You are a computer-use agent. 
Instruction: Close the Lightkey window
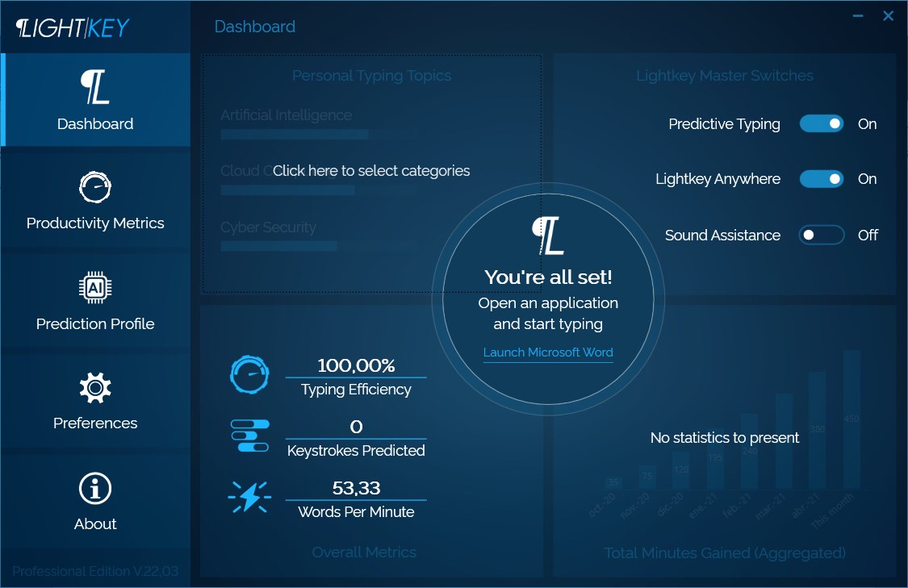coord(889,16)
